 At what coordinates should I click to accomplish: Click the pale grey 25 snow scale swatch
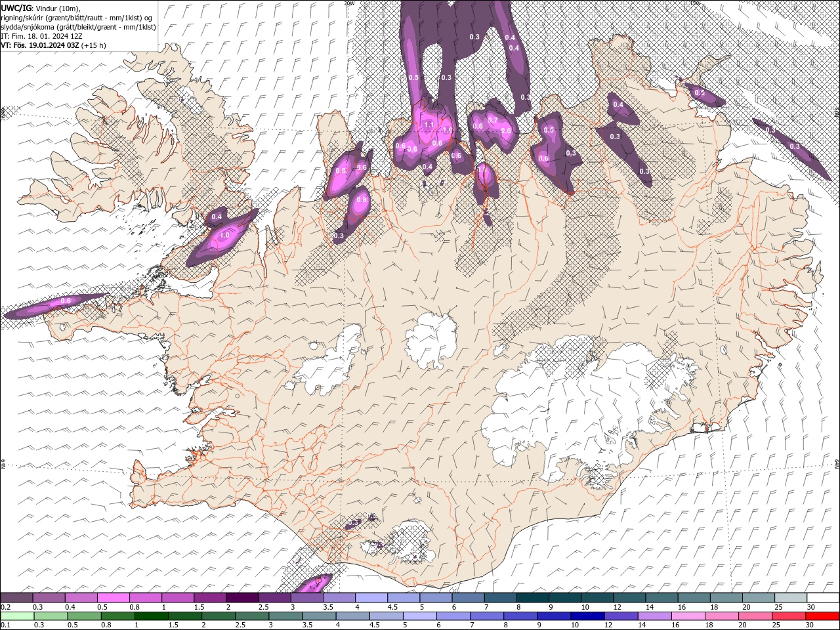(x=791, y=598)
